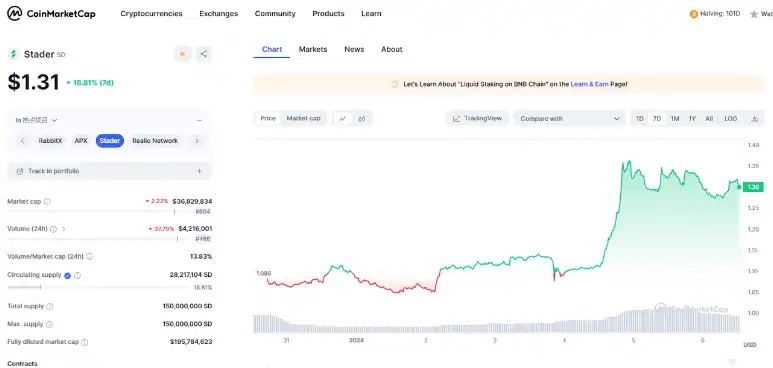Click the share icon beside Stader

(x=204, y=54)
